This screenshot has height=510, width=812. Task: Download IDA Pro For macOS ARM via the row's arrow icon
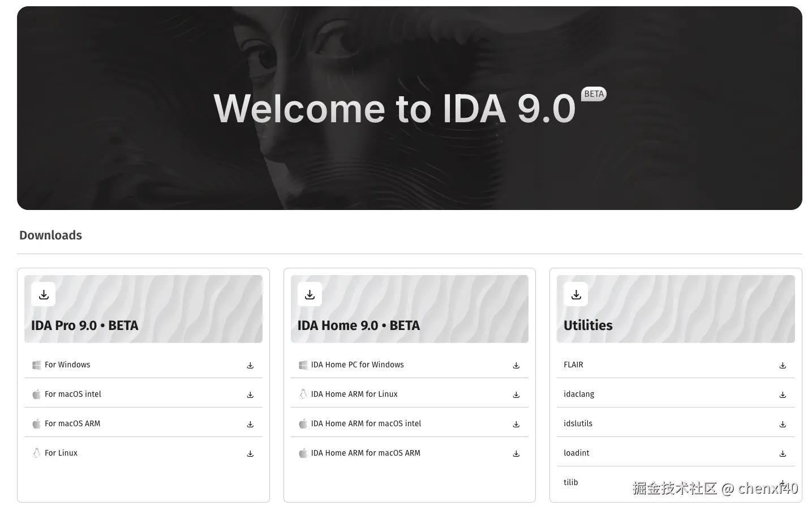(250, 425)
